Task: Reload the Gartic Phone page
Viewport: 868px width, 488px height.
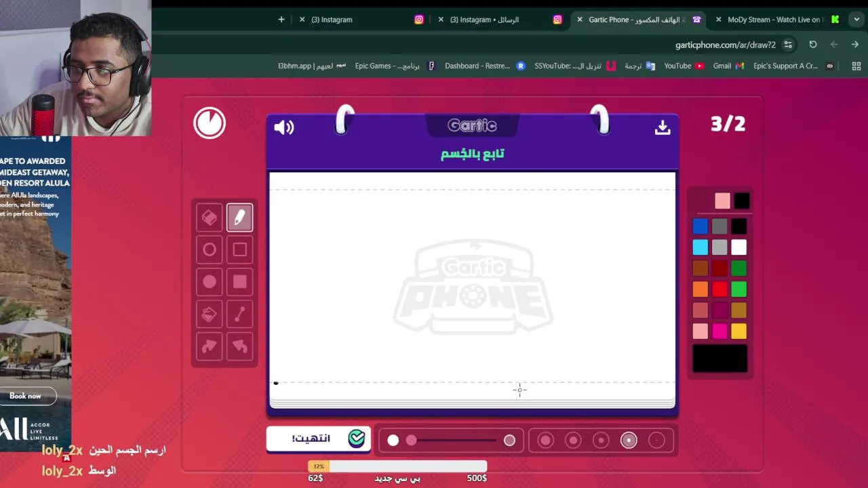Action: point(813,45)
